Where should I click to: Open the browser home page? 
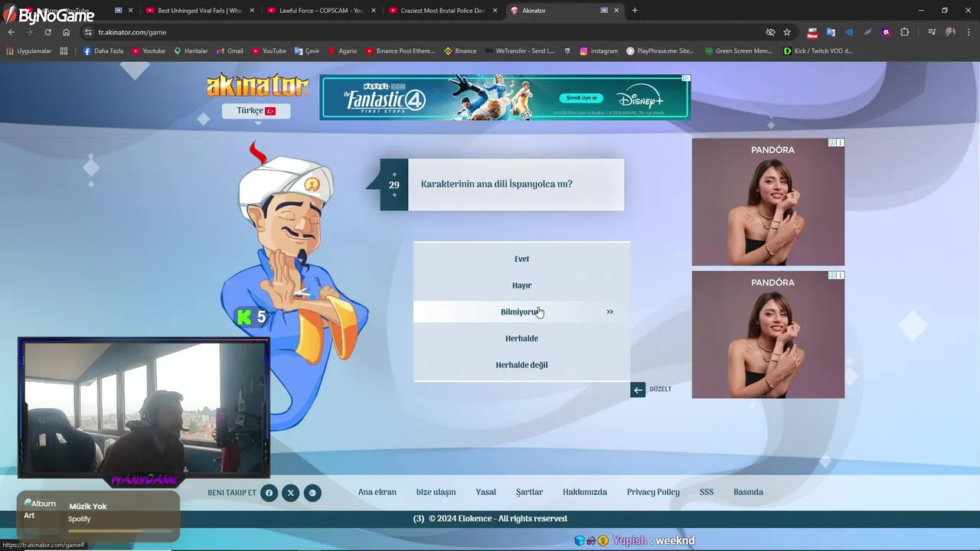pos(66,32)
